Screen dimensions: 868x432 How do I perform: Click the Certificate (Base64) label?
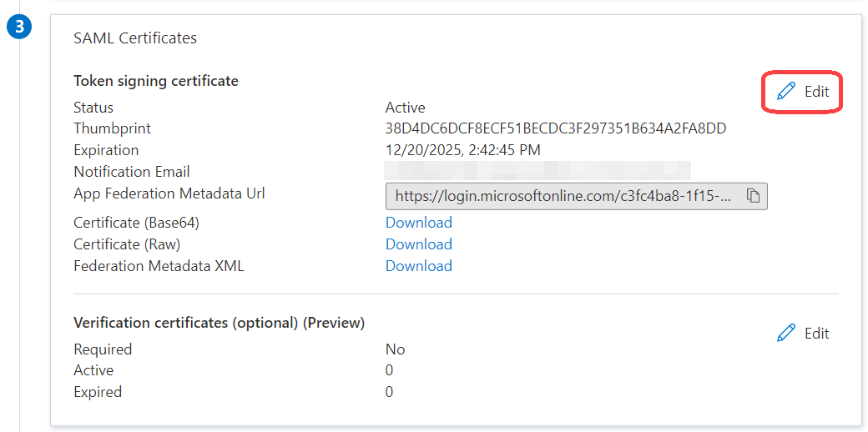pos(136,223)
